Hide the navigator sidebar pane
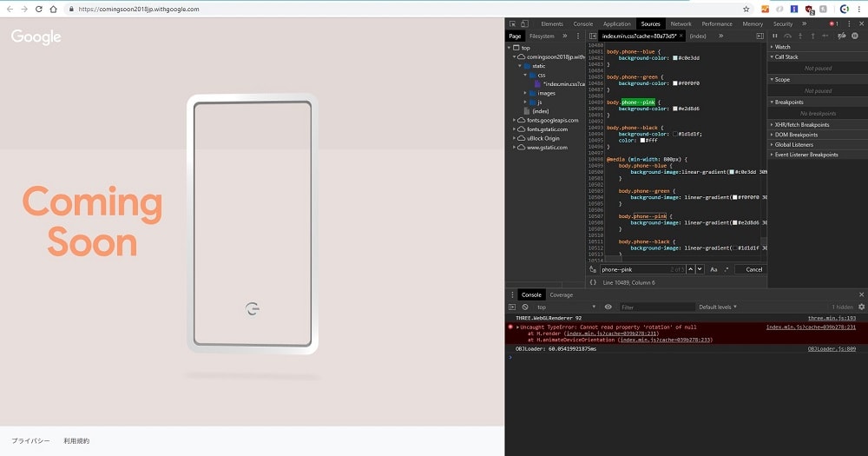This screenshot has width=868, height=456. coord(593,36)
